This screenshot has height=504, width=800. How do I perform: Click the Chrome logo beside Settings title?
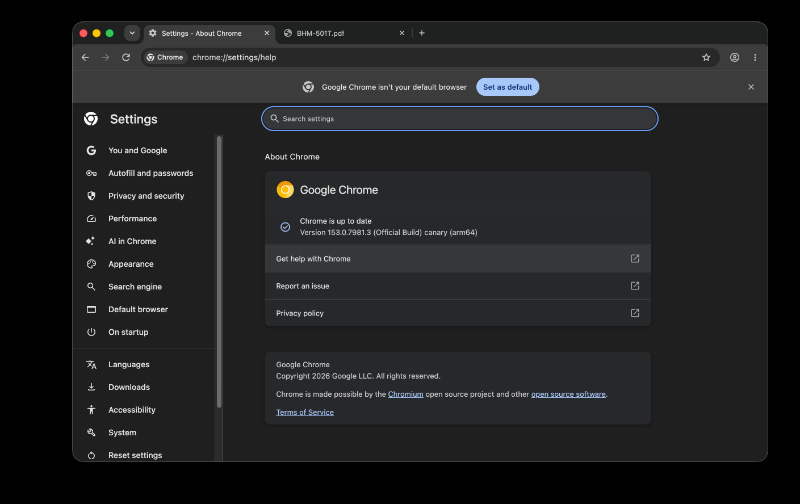click(x=91, y=119)
